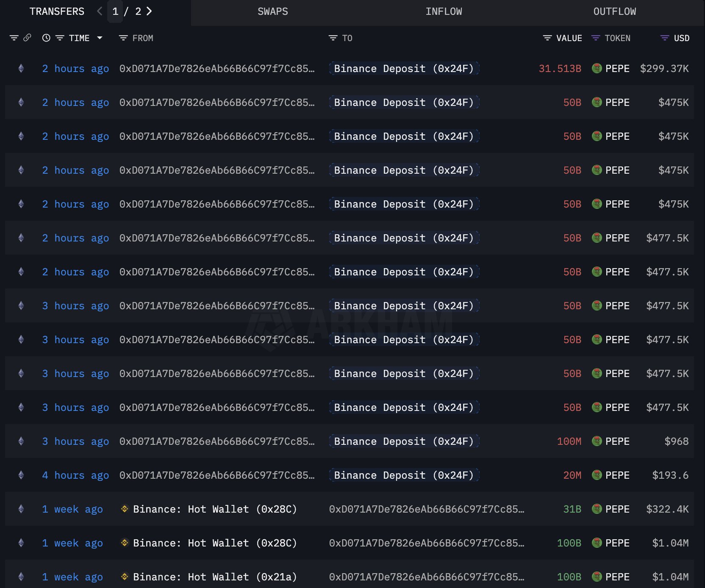Image resolution: width=705 pixels, height=588 pixels.
Task: Open the USD column filter
Action: coord(665,38)
